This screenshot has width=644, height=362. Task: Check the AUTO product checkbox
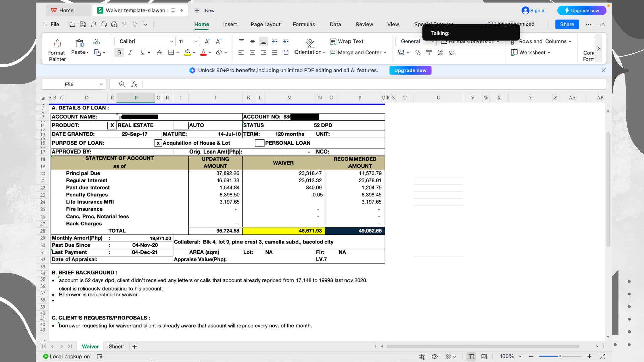(x=180, y=125)
